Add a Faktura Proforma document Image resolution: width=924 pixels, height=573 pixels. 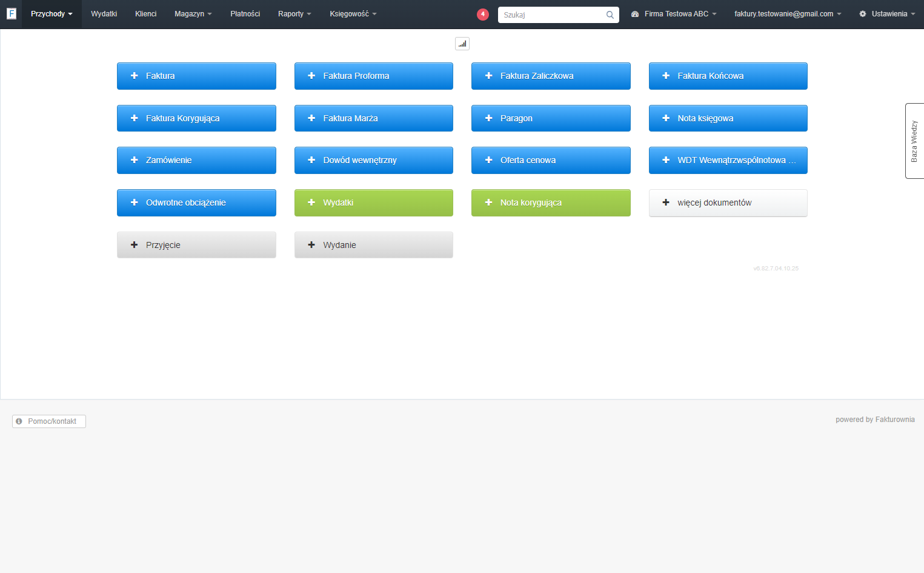(x=374, y=76)
